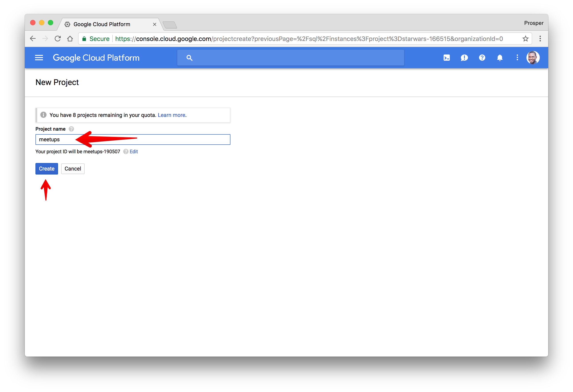573x392 pixels.
Task: Click the Cancel button
Action: [x=73, y=169]
